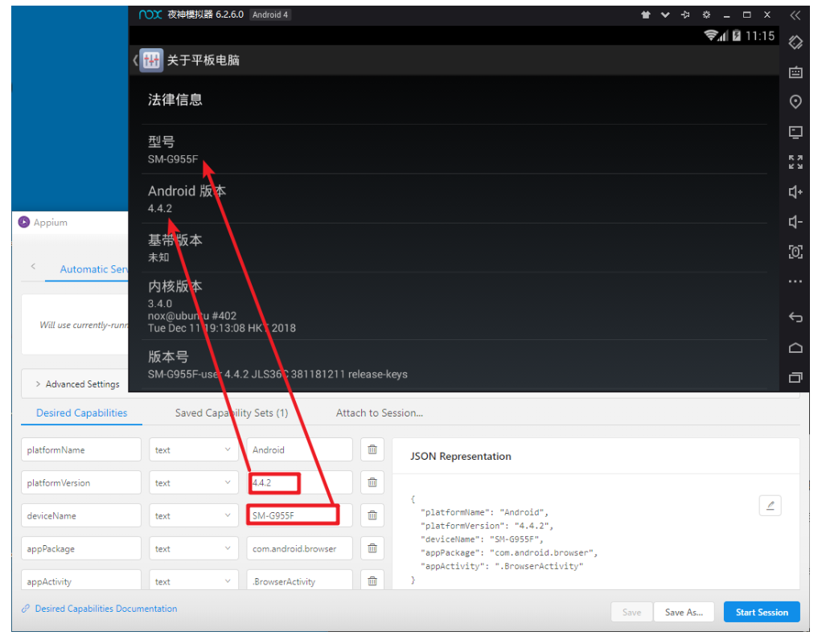Click the Nox Android home button
The image size is (822, 644).
[x=795, y=347]
